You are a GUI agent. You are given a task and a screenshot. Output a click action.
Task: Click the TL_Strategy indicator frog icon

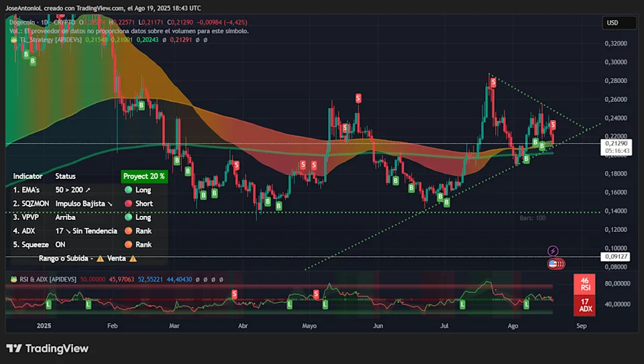[14, 40]
